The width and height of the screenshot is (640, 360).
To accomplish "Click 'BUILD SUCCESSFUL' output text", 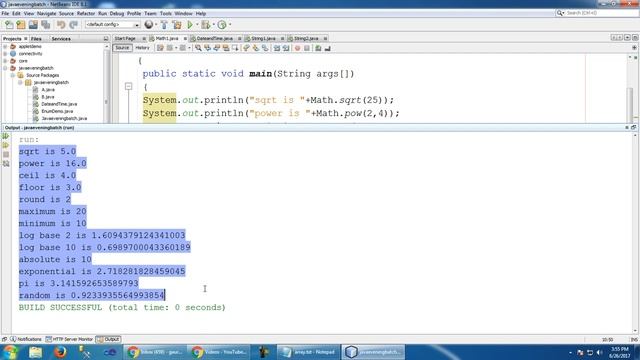I will pos(60,307).
